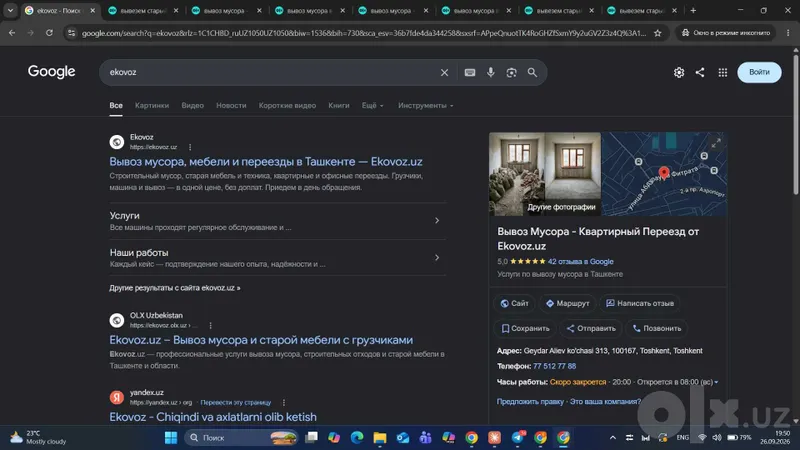This screenshot has width=800, height=450.
Task: Click Другие результаты с сайта ekovoz.uz
Action: [x=174, y=288]
